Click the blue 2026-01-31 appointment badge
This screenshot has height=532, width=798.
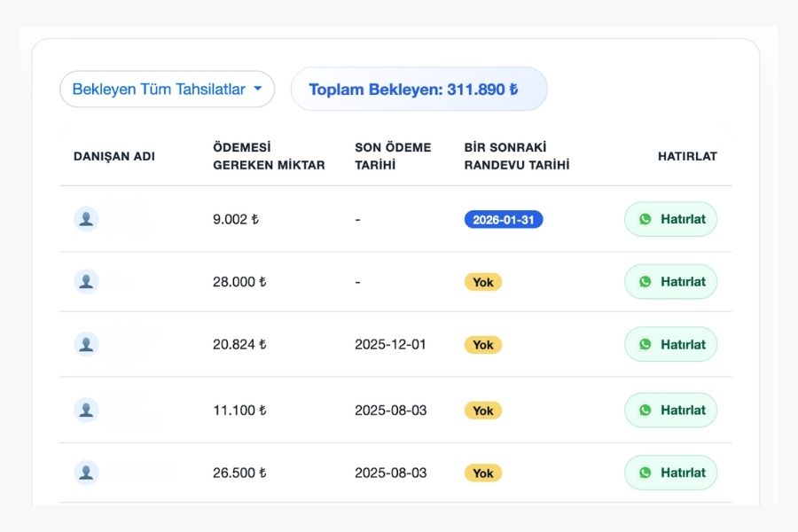(x=503, y=218)
